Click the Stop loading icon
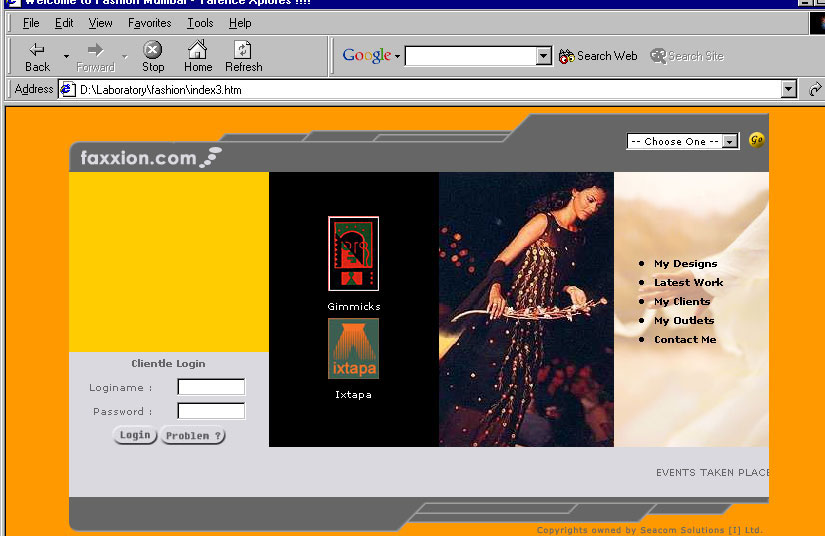The width and height of the screenshot is (825, 536). [153, 50]
